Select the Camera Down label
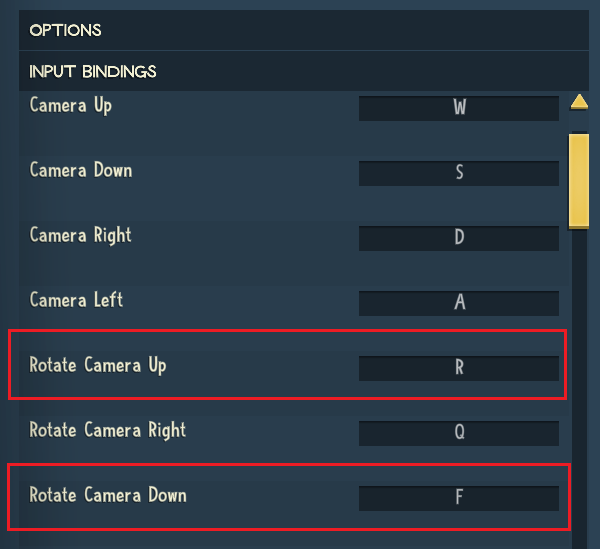Screen dimensions: 600x549 [x=81, y=170]
